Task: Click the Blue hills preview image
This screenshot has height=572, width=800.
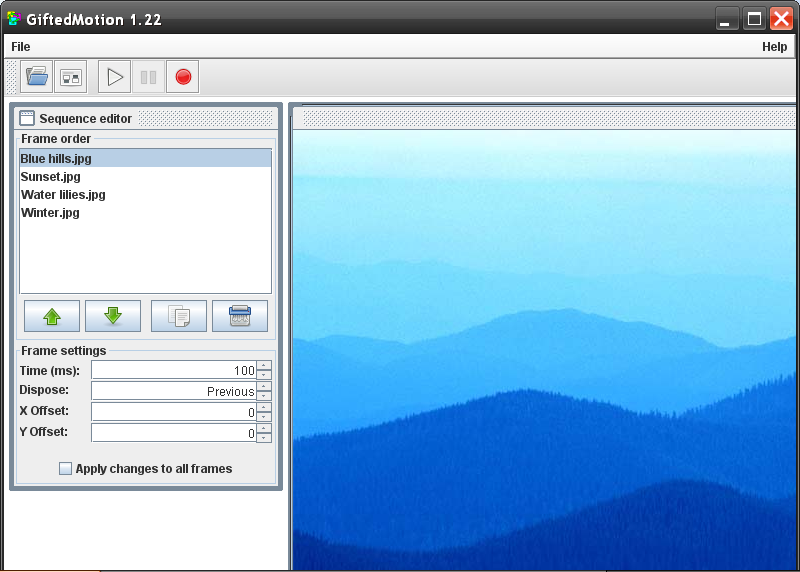Action: click(544, 350)
